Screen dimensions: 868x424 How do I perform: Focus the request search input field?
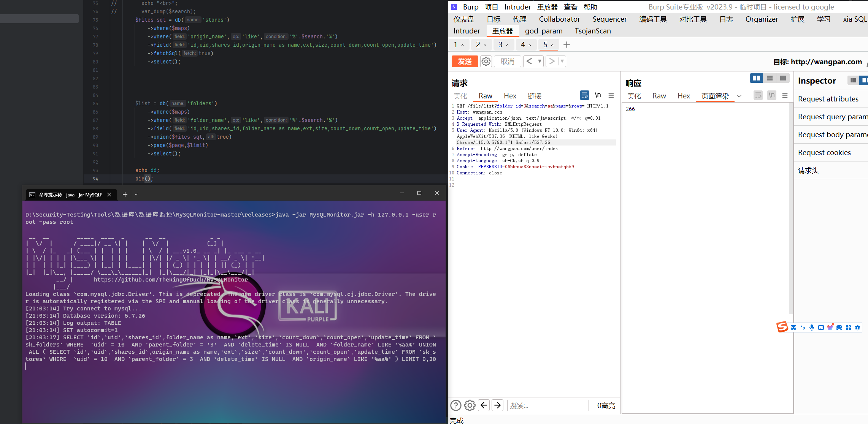548,405
